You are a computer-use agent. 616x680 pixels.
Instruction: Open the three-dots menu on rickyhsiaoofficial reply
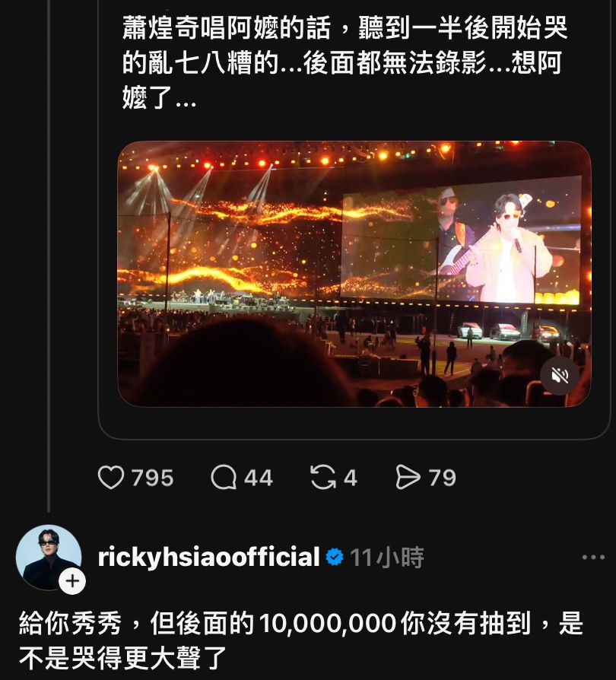593,558
